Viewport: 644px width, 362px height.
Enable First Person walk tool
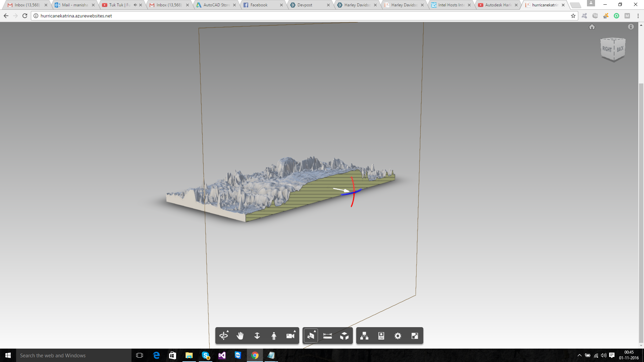pos(274,336)
